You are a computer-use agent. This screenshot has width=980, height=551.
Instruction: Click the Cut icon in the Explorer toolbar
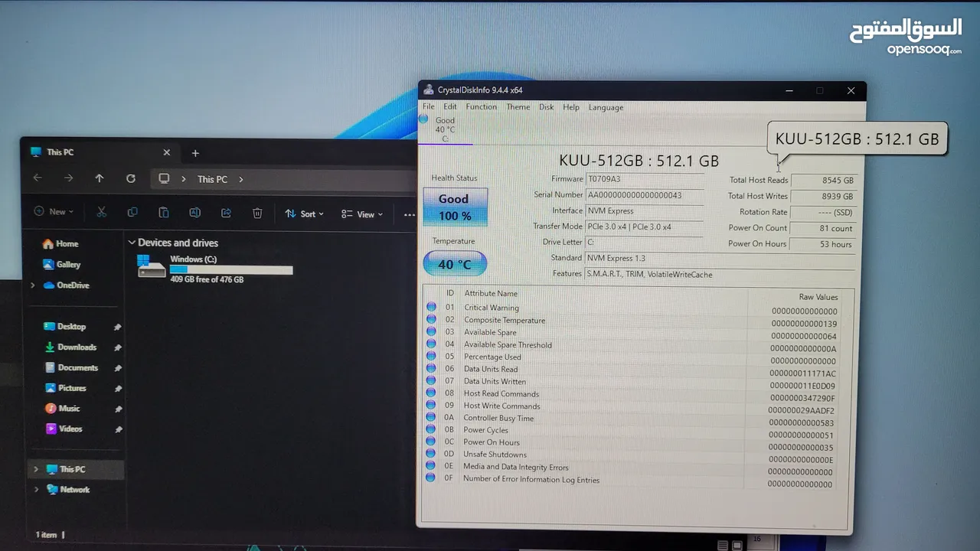pyautogui.click(x=101, y=212)
